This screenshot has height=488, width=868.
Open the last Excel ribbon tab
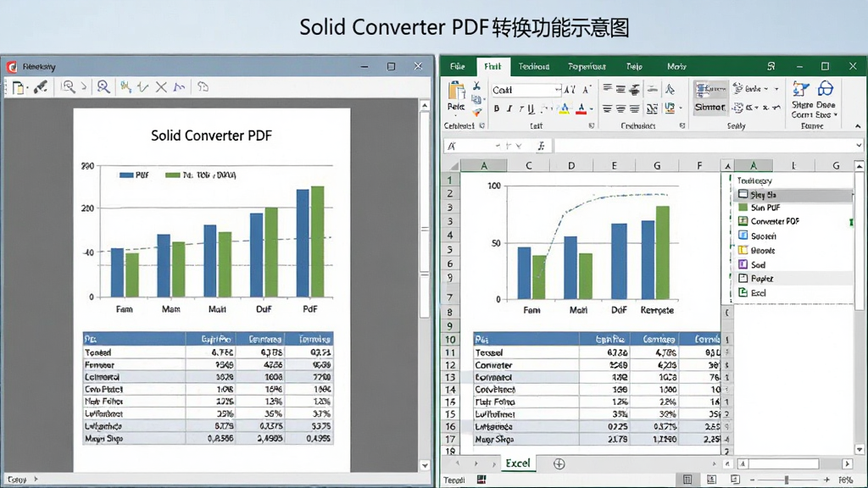pyautogui.click(x=676, y=66)
